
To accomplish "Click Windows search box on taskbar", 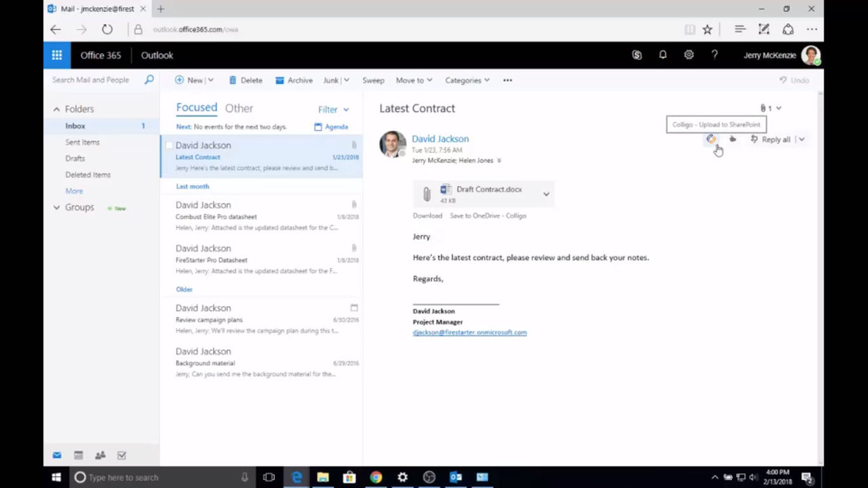I will click(162, 477).
